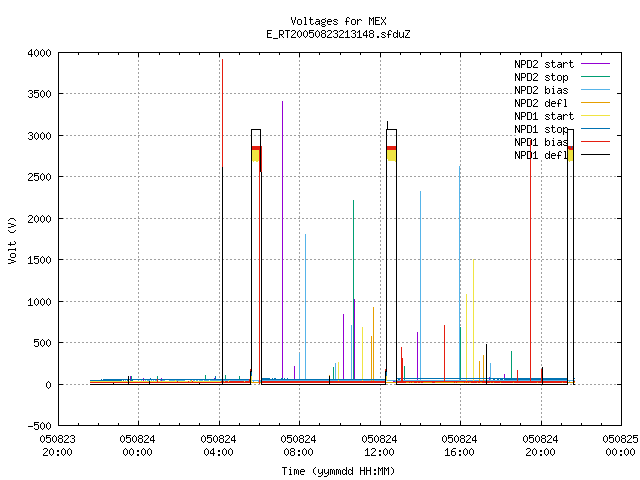Viewport: 640px width, 480px height.
Task: Select the file name E_RT20050823213148.sfduZ subtitle
Action: click(x=338, y=34)
